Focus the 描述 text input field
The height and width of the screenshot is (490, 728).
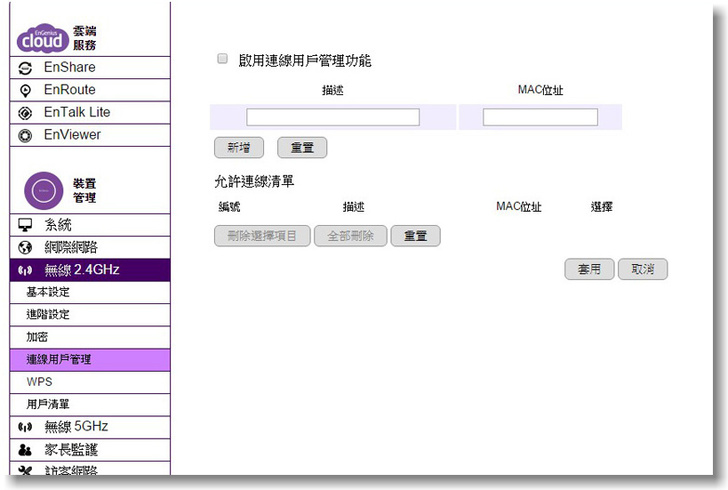coord(333,117)
